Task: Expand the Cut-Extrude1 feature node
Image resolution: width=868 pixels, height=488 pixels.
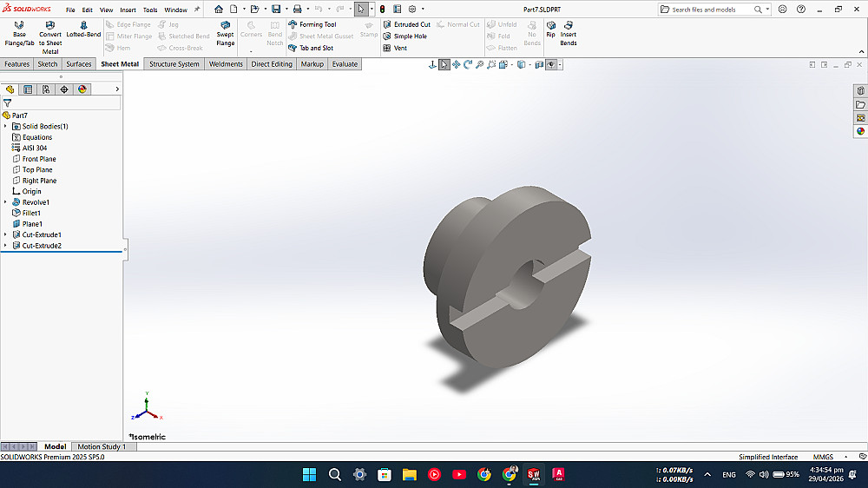Action: click(x=5, y=234)
